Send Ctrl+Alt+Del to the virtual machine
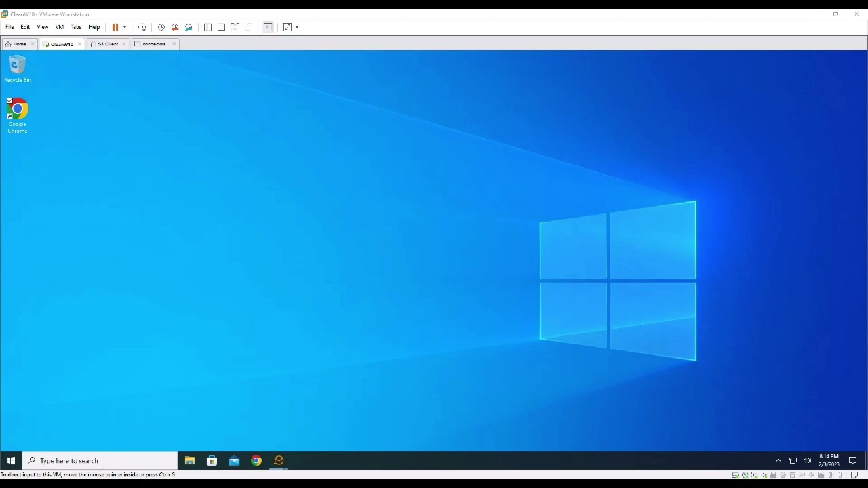Viewport: 868px width, 488px height. tap(142, 27)
